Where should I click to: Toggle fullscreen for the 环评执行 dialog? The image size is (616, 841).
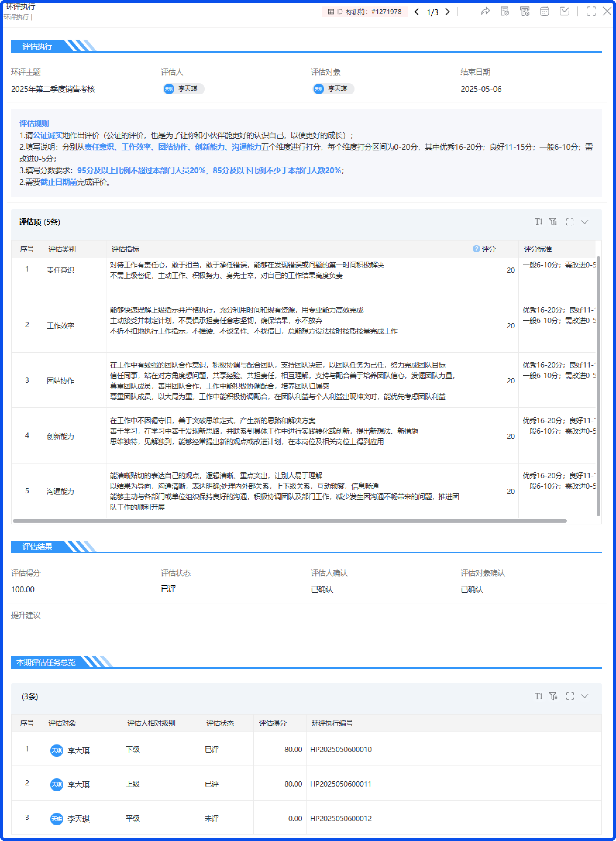pos(591,12)
